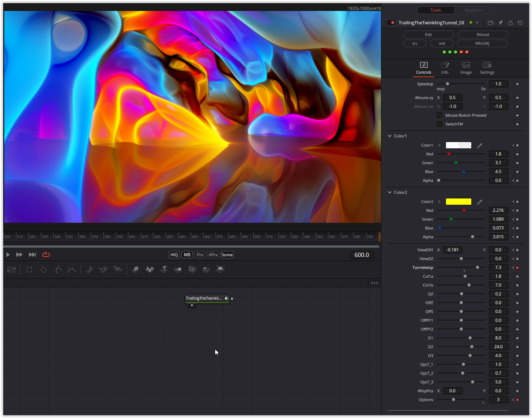
Task: Open the Settings tab
Action: [x=487, y=68]
